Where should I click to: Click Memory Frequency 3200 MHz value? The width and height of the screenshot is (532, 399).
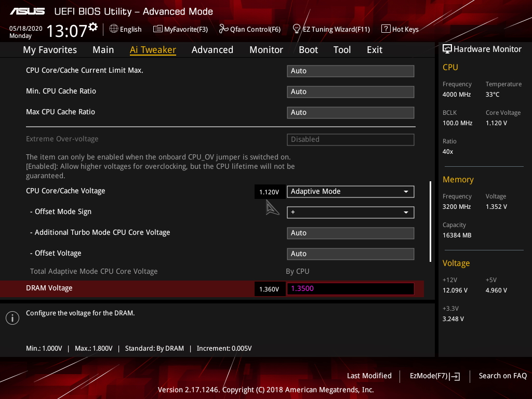457,207
